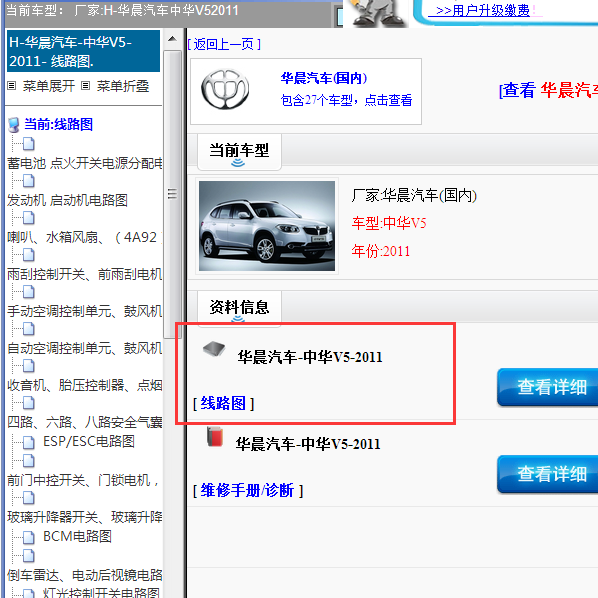The height and width of the screenshot is (598, 598).
Task: Select the 当前车型 tab
Action: click(x=239, y=152)
